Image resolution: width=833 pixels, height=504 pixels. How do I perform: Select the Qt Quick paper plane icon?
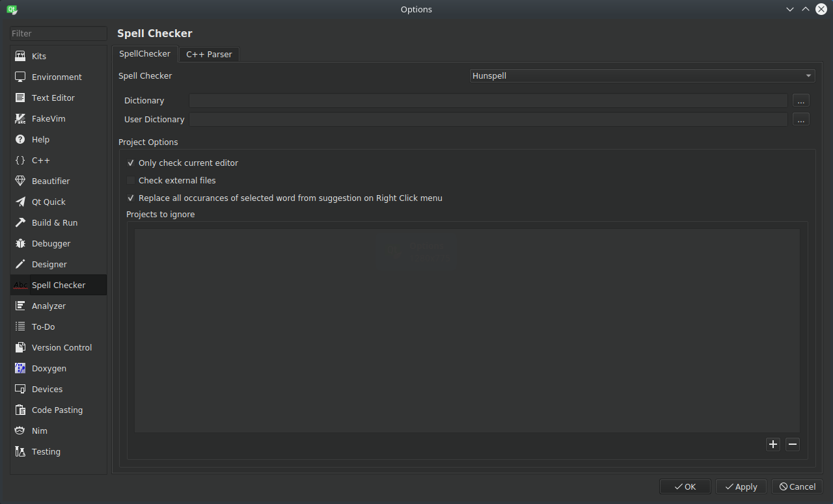(20, 202)
